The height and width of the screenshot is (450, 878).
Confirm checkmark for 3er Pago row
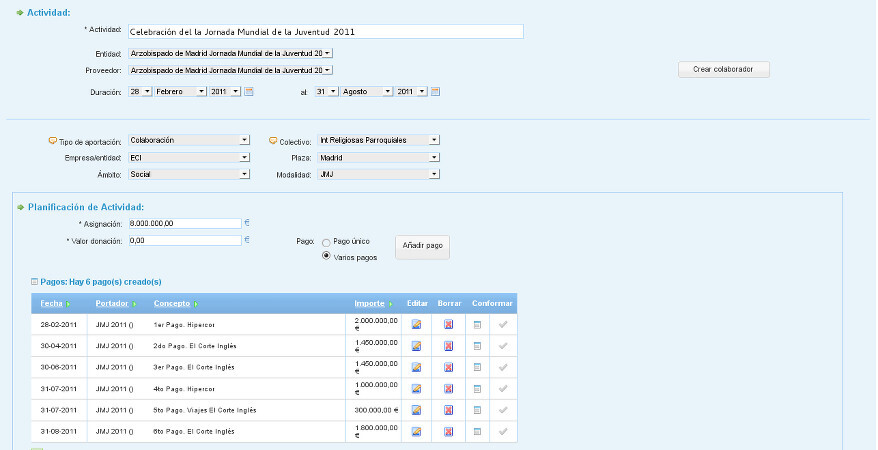(503, 367)
